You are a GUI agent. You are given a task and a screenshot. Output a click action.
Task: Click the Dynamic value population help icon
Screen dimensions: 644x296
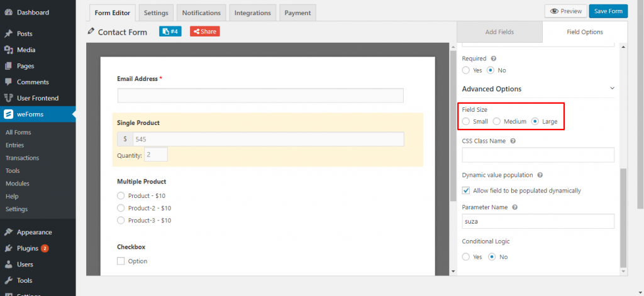pyautogui.click(x=540, y=175)
